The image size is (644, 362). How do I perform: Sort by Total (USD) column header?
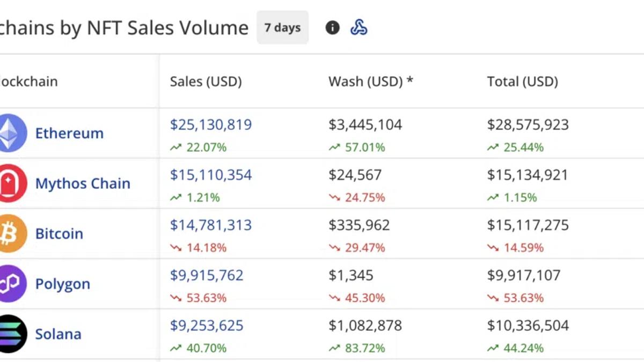523,82
